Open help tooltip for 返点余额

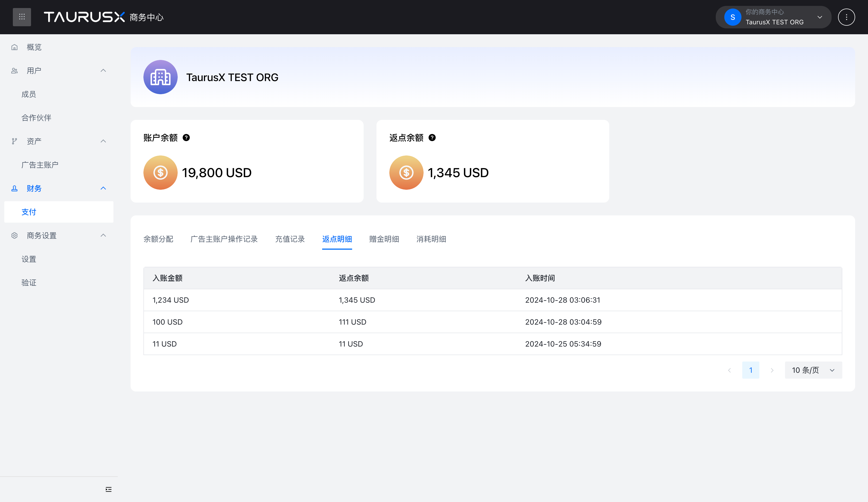click(432, 138)
